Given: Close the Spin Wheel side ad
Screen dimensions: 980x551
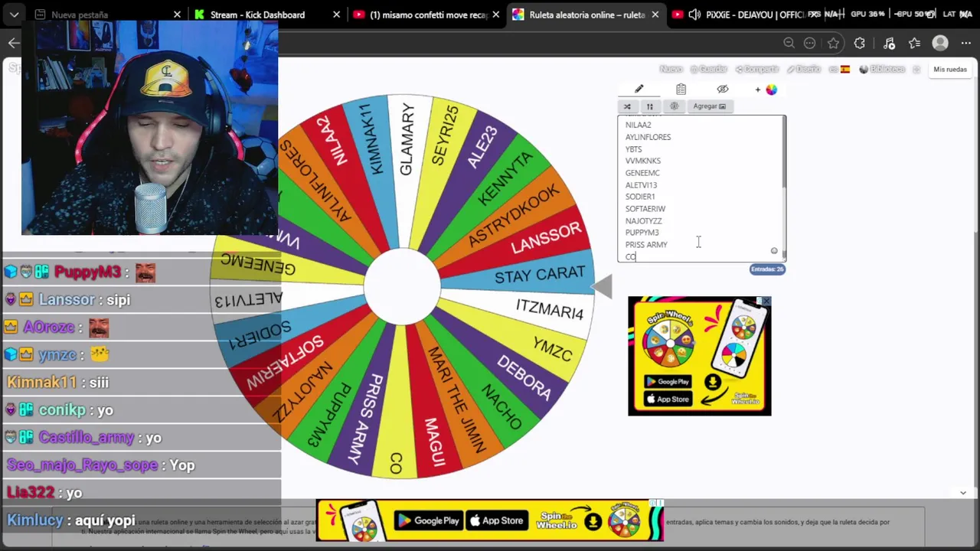Looking at the screenshot, I should pyautogui.click(x=766, y=302).
